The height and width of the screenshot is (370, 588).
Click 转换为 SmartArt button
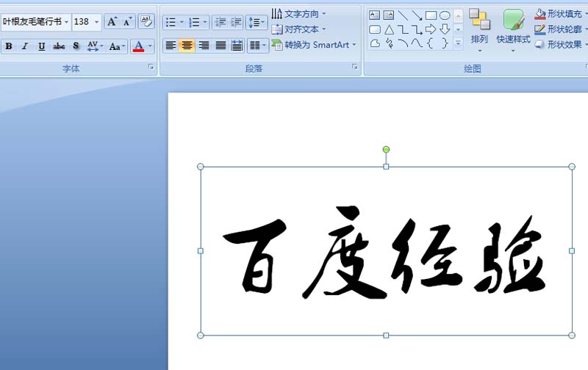coord(314,45)
